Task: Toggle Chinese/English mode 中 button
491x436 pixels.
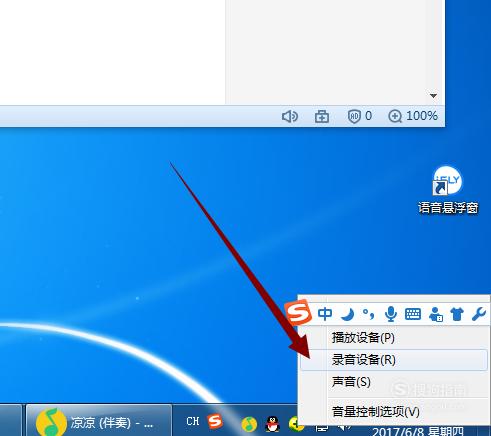Action: coord(325,314)
